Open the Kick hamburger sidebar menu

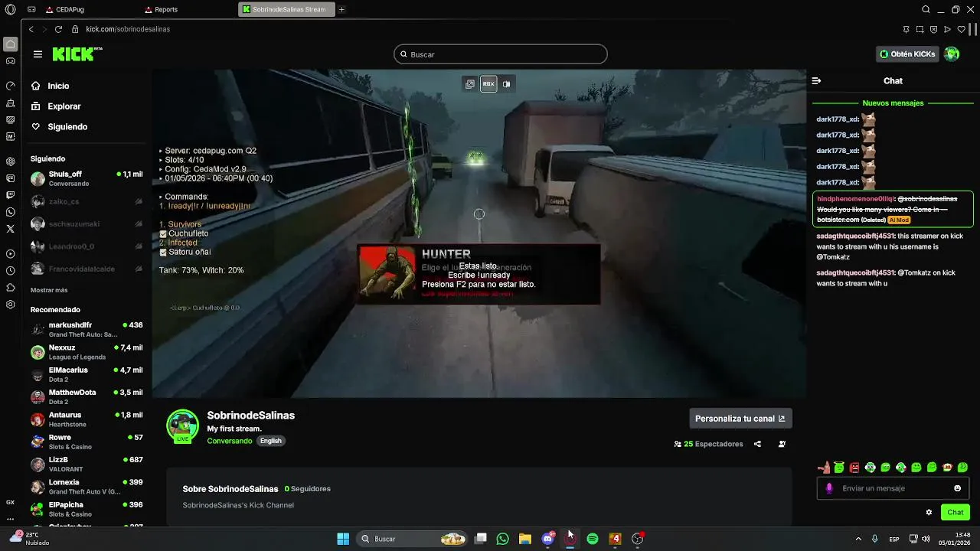pyautogui.click(x=38, y=54)
